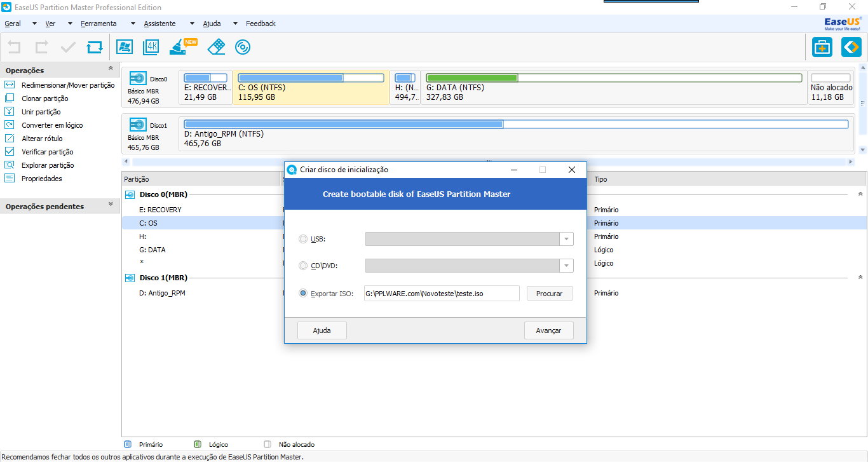This screenshot has height=462, width=868.
Task: Click the Ajuda button in the dialog
Action: coord(322,330)
